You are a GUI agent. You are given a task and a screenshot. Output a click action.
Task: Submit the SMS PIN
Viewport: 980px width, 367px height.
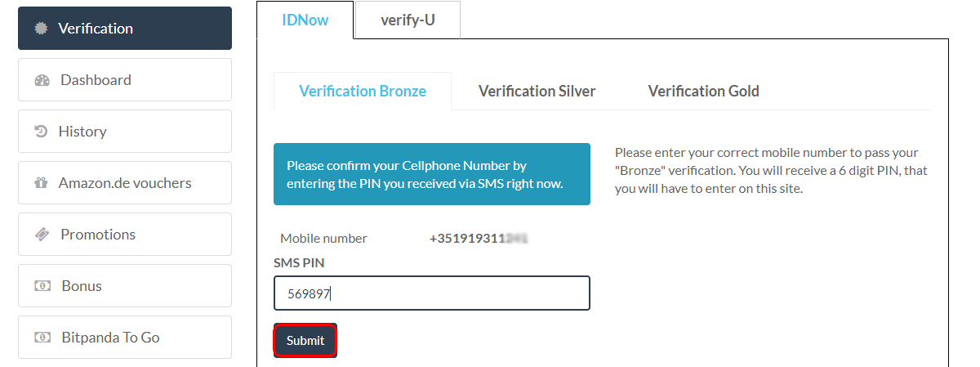(305, 341)
